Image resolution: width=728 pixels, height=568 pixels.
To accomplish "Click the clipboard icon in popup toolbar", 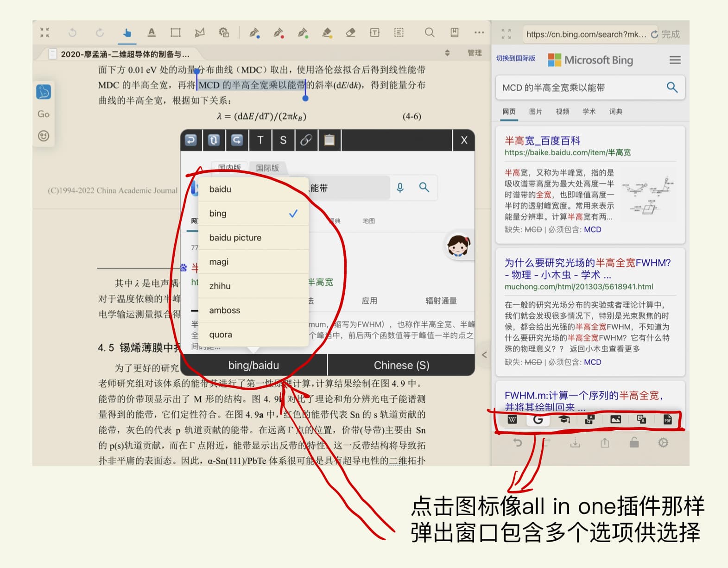I will coord(329,140).
